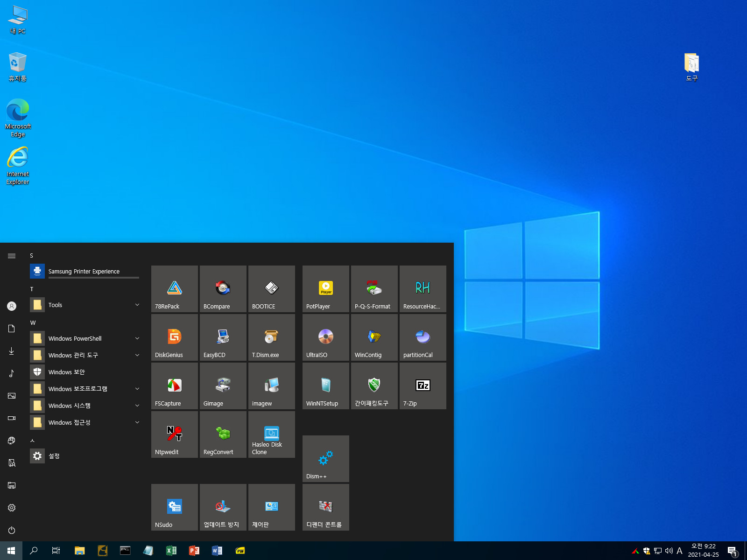Viewport: 747px width, 560px height.
Task: Open partitionCal tile
Action: (x=423, y=337)
